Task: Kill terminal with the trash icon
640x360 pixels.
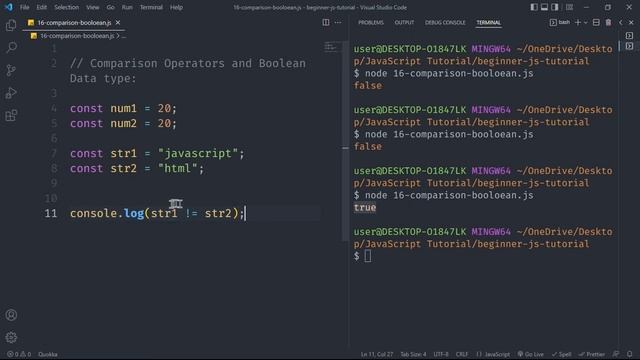Action: tap(608, 22)
